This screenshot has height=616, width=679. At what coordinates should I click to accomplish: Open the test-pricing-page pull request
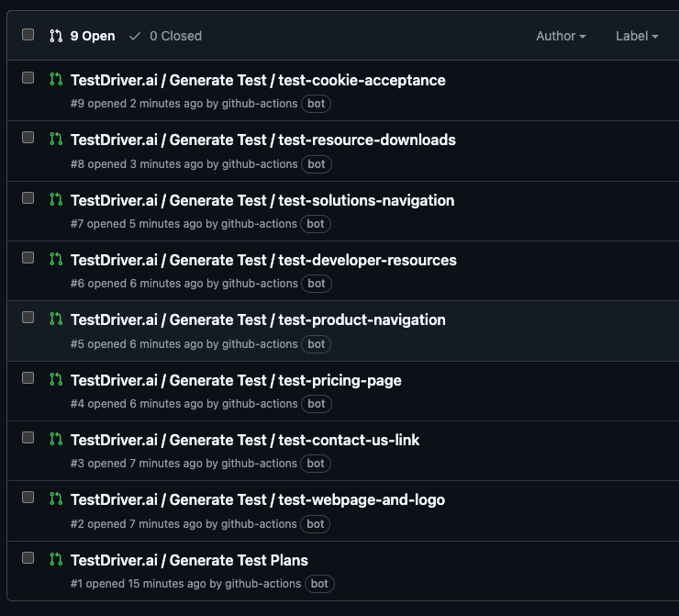coord(236,380)
